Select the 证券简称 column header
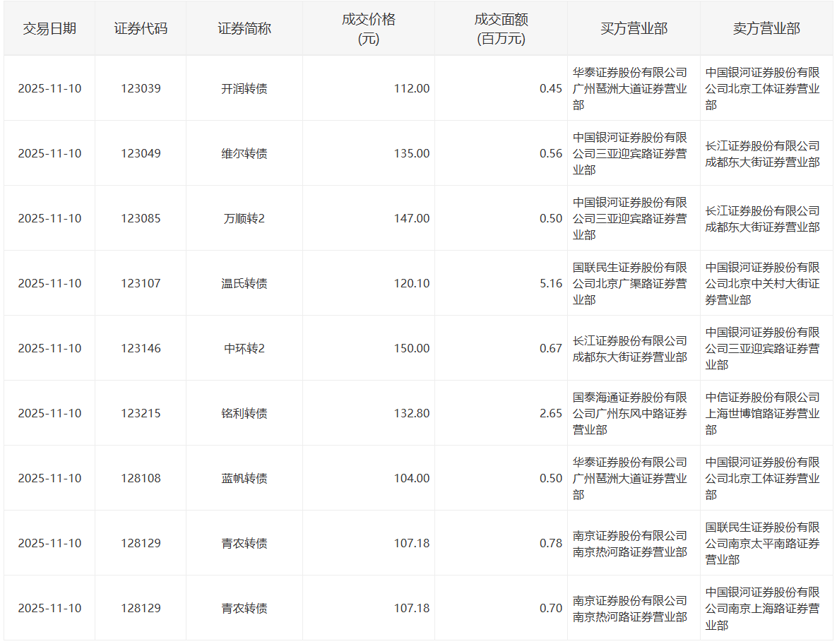The width and height of the screenshot is (837, 644). click(244, 29)
